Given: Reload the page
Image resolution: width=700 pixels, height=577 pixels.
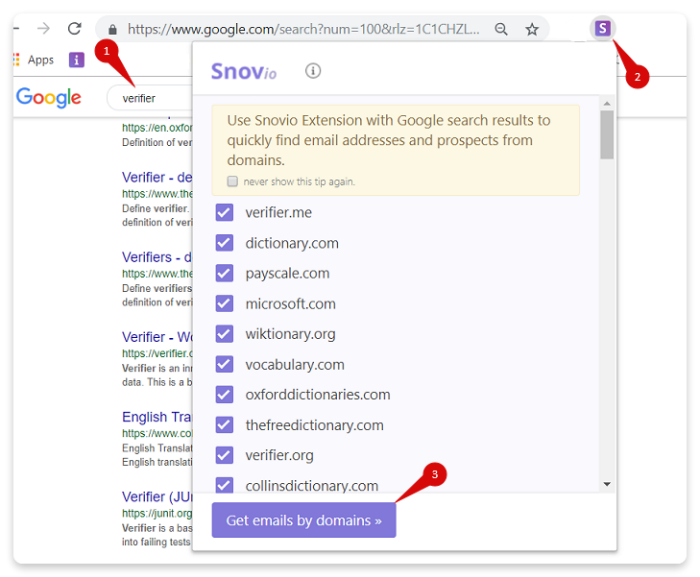Looking at the screenshot, I should (x=75, y=29).
